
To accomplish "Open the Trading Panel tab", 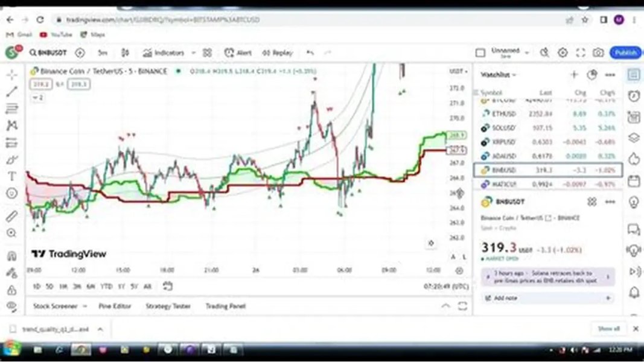I will point(226,306).
